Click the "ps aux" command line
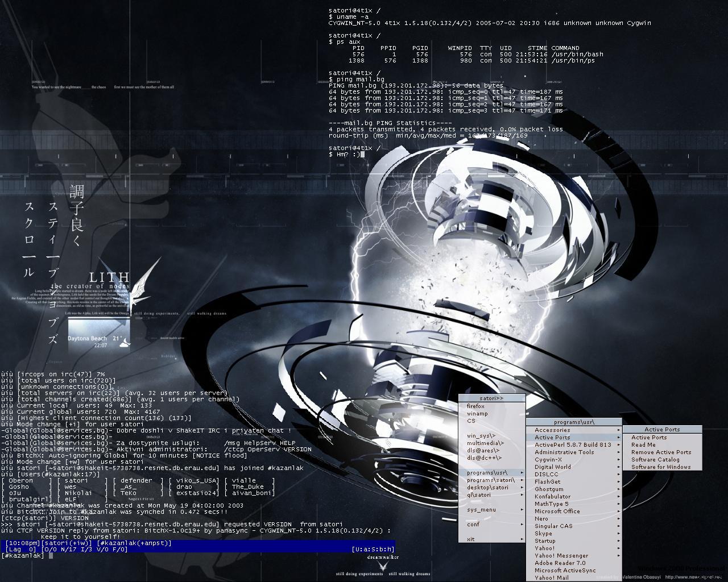This screenshot has width=728, height=582. (345, 41)
